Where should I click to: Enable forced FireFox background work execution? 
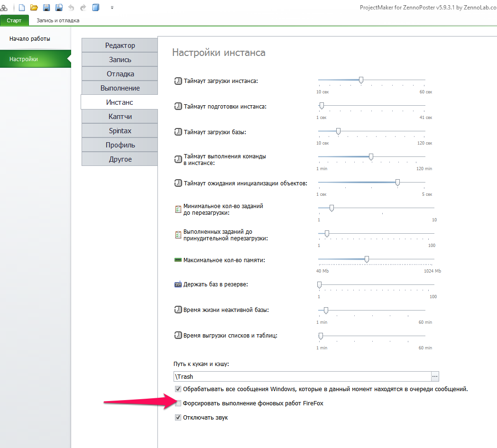pyautogui.click(x=178, y=403)
